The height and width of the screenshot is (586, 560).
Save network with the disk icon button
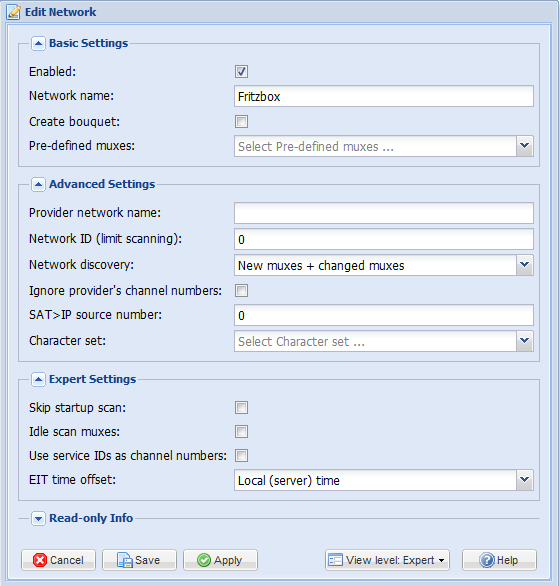(139, 560)
